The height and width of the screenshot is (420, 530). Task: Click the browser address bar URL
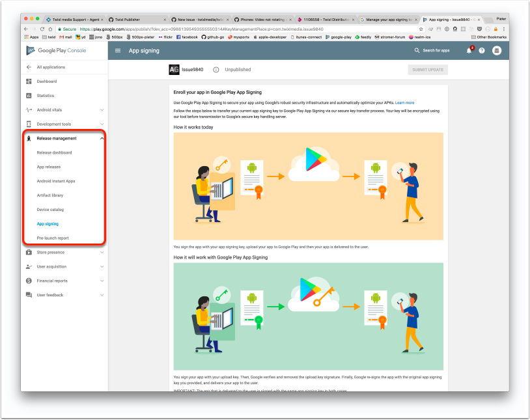point(201,29)
